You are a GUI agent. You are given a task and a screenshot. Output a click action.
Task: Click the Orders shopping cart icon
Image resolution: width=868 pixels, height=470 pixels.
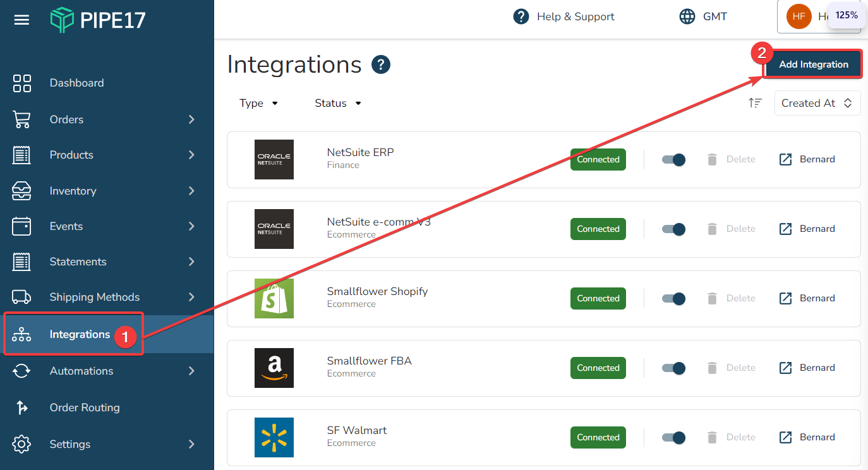click(x=21, y=119)
